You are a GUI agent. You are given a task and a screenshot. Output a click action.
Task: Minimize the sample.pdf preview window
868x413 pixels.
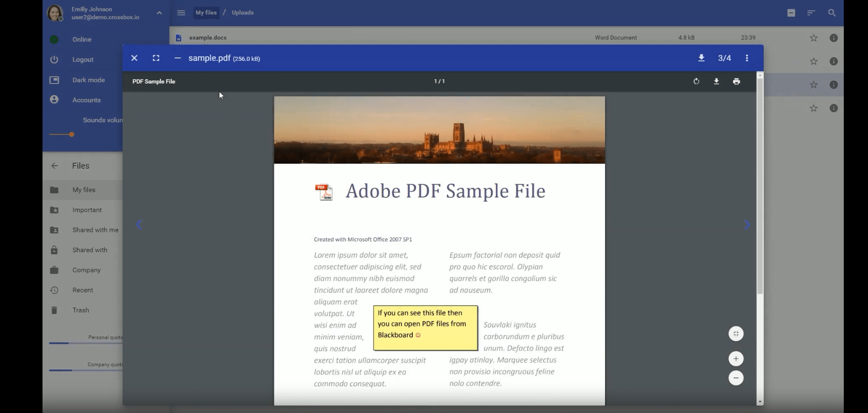click(177, 58)
